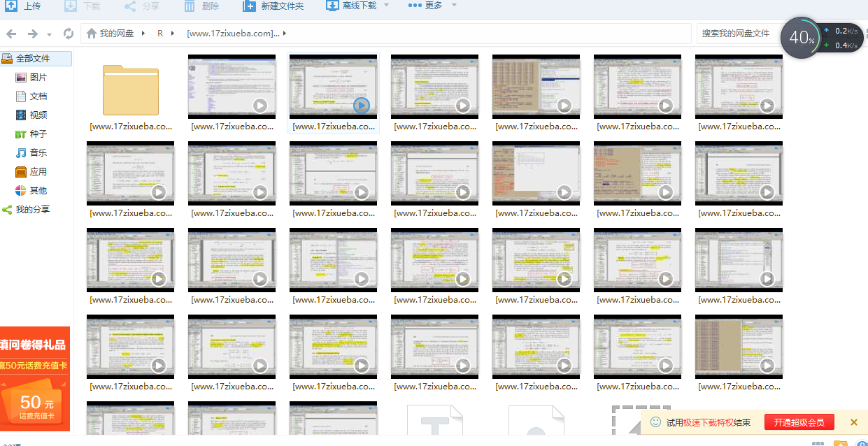Click the 40% speed indicator circle
The width and height of the screenshot is (868, 446).
click(x=800, y=38)
